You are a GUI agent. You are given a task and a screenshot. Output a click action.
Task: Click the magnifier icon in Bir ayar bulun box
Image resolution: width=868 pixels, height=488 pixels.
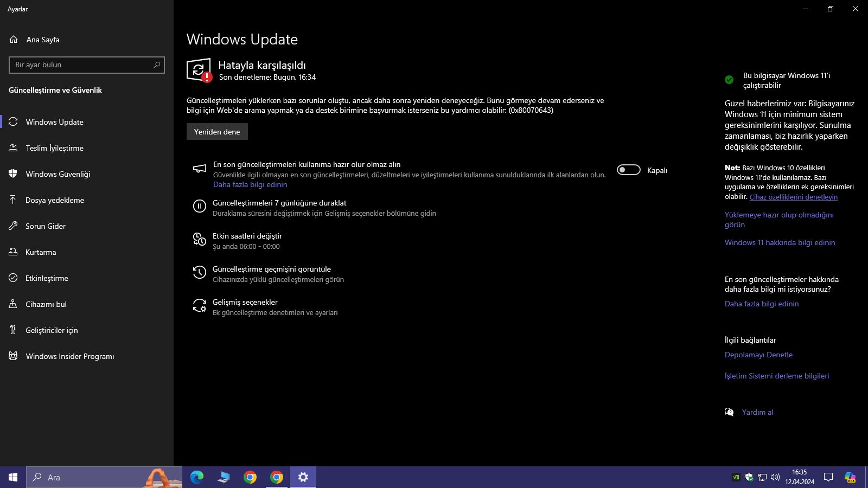157,65
